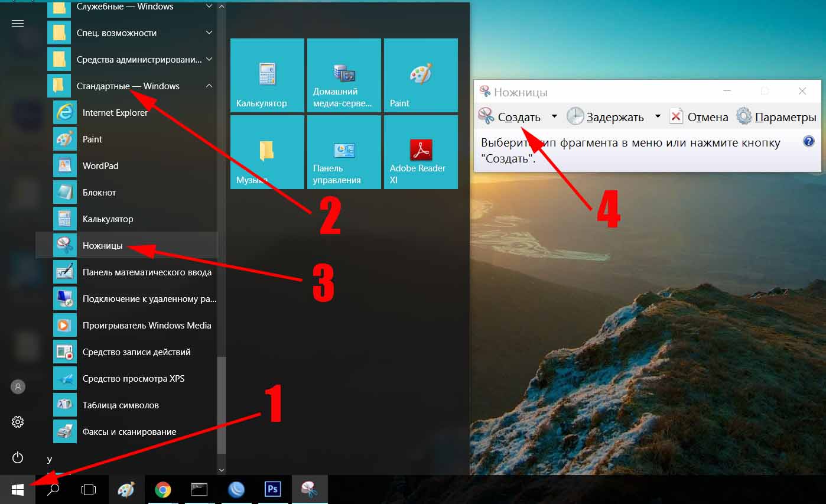Screen dimensions: 826x504
Task: Click the Домашний медиа-сервер tile
Action: coord(344,75)
